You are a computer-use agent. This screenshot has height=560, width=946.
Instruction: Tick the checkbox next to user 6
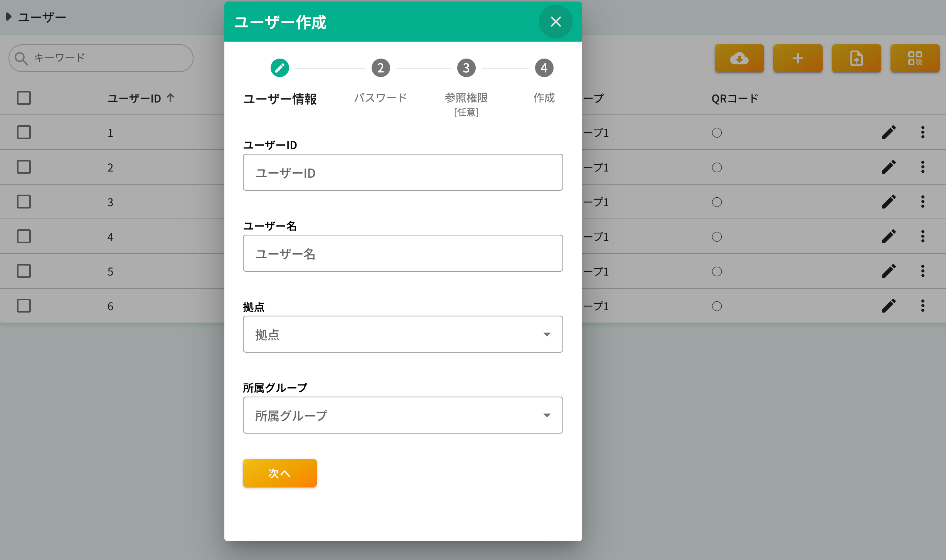coord(24,306)
